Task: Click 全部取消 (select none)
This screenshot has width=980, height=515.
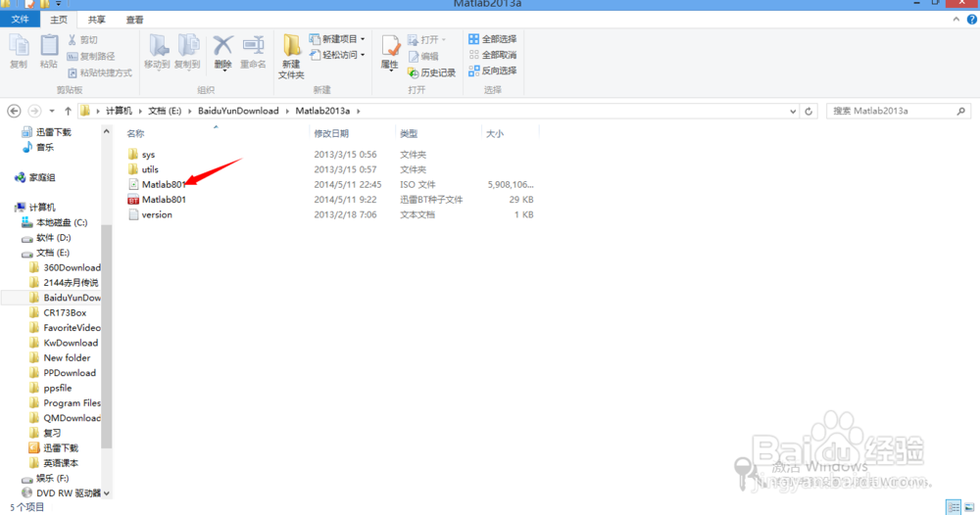Action: (x=493, y=55)
